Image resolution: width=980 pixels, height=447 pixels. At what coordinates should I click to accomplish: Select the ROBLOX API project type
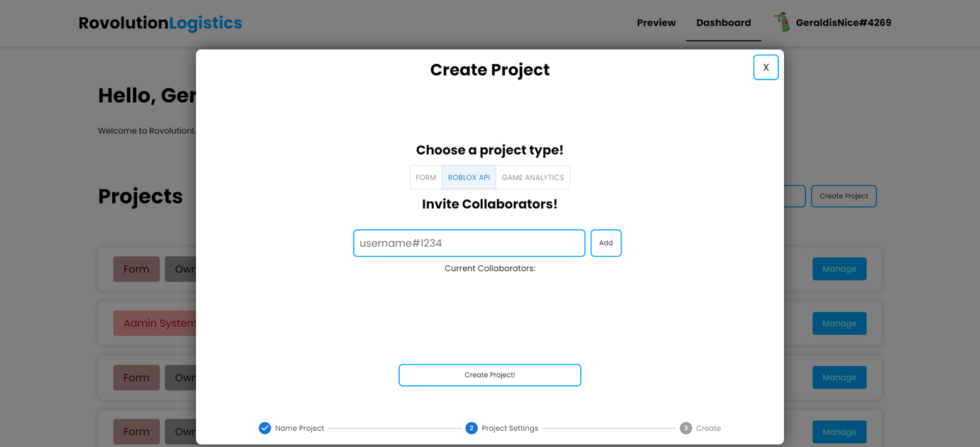(x=469, y=177)
